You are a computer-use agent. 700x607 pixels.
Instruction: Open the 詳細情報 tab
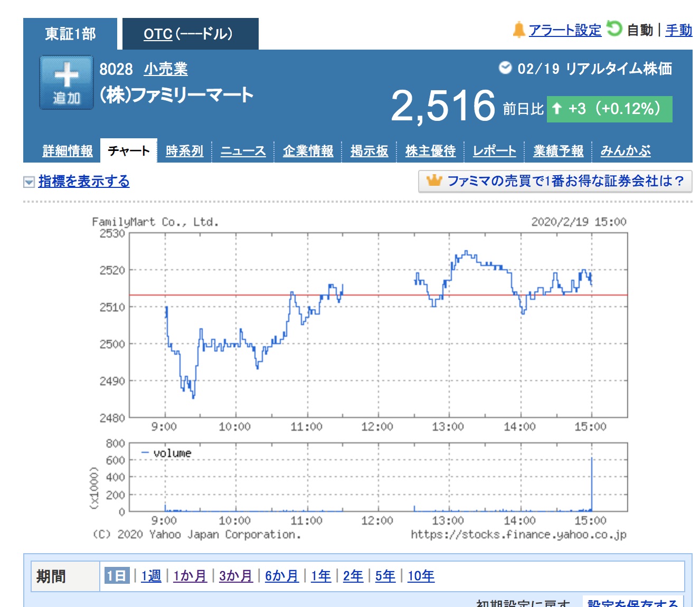(68, 151)
